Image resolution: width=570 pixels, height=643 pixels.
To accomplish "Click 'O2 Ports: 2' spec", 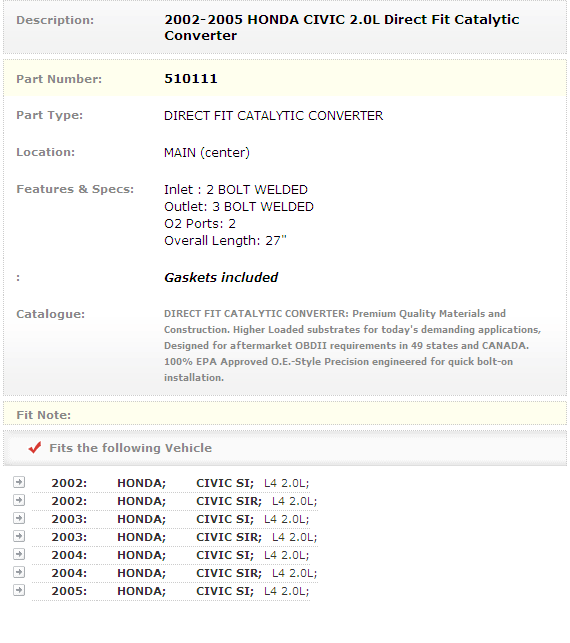I will 200,223.
